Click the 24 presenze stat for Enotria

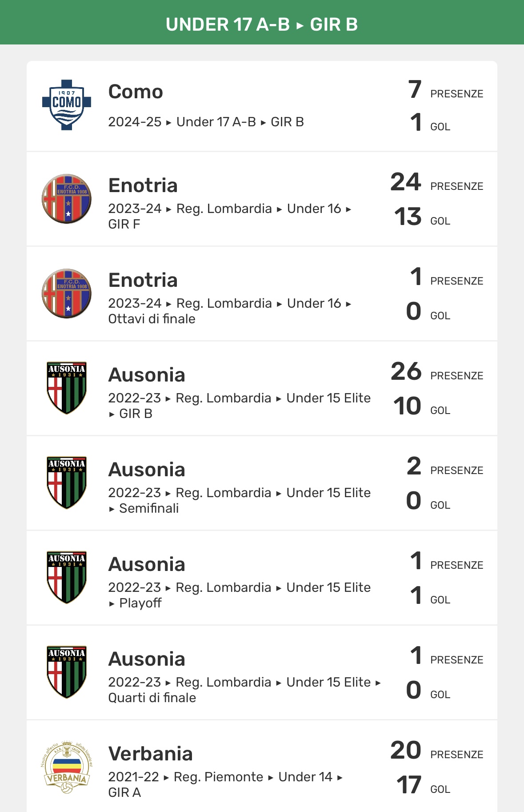pyautogui.click(x=406, y=182)
